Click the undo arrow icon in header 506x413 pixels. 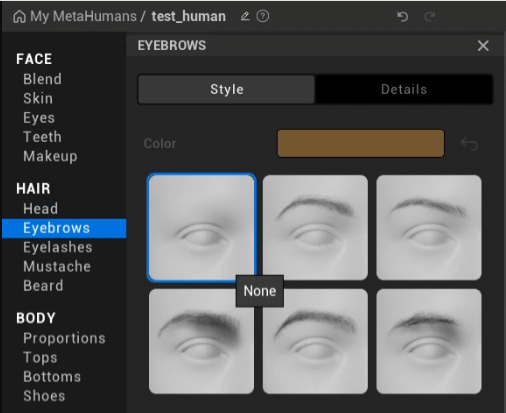click(403, 16)
